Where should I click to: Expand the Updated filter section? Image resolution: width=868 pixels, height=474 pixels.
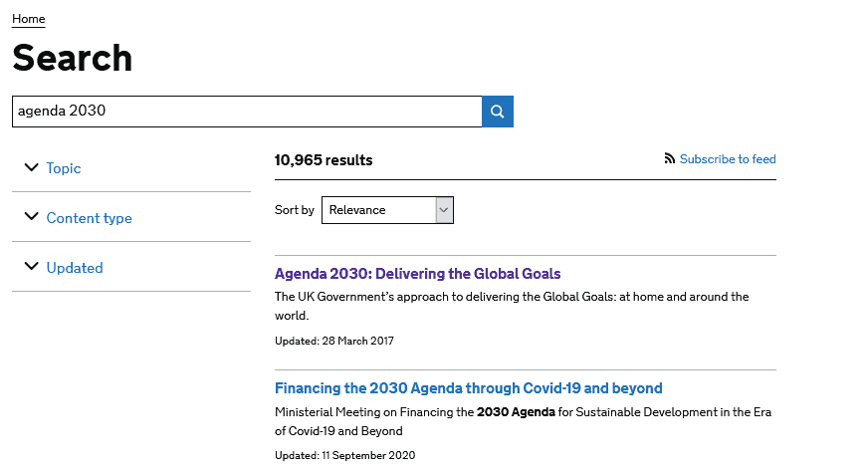[x=75, y=268]
